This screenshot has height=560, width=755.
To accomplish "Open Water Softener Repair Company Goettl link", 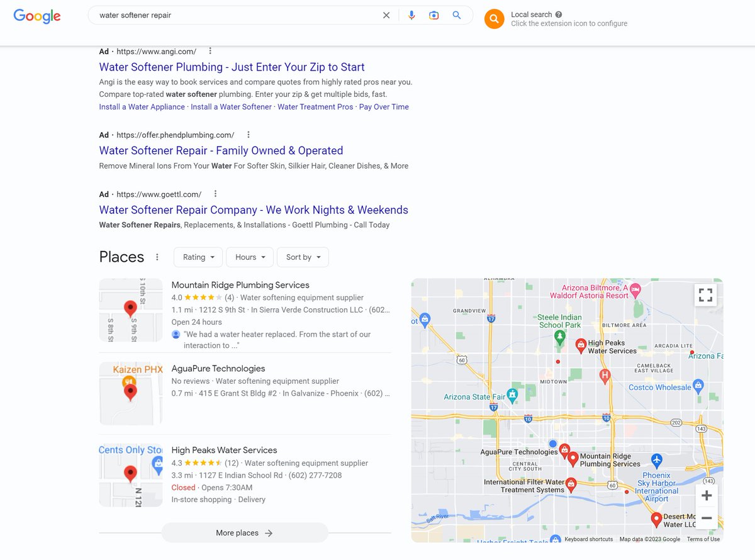I will [x=254, y=210].
